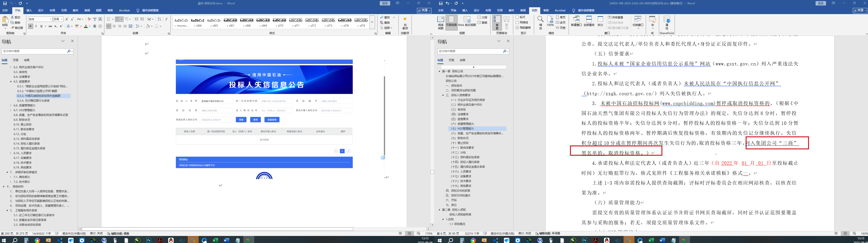Toggle Bold formatting in left Word window
The width and height of the screenshot is (868, 243).
click(30, 26)
